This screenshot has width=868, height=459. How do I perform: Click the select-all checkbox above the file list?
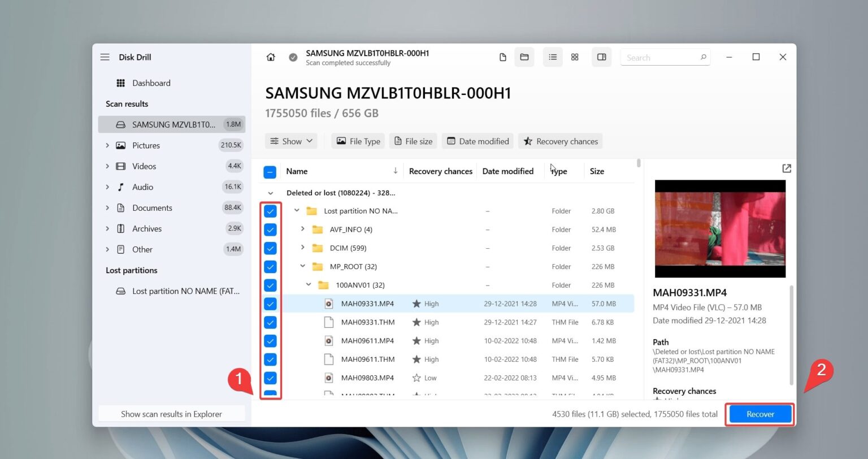tap(270, 171)
